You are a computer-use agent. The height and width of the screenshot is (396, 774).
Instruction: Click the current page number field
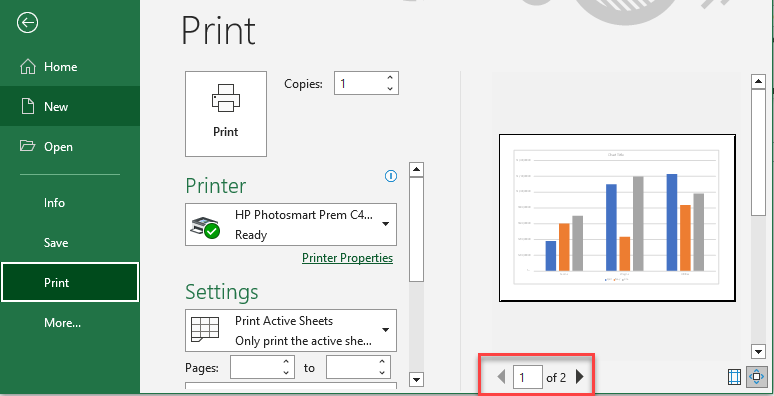528,378
